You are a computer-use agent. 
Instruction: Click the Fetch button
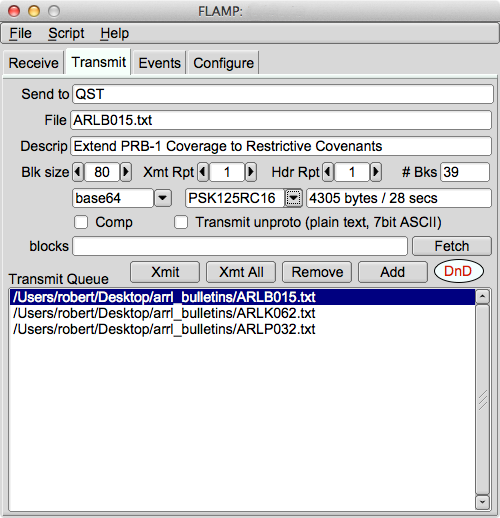(452, 246)
